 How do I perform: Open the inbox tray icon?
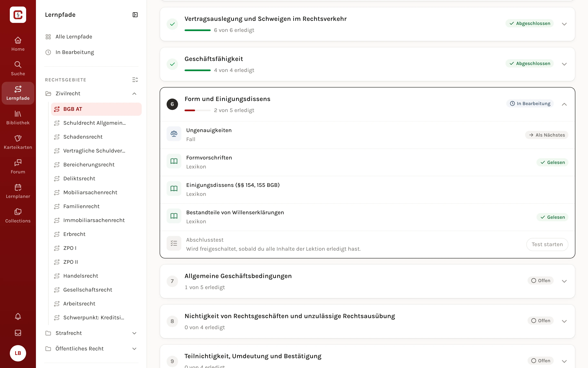click(18, 333)
